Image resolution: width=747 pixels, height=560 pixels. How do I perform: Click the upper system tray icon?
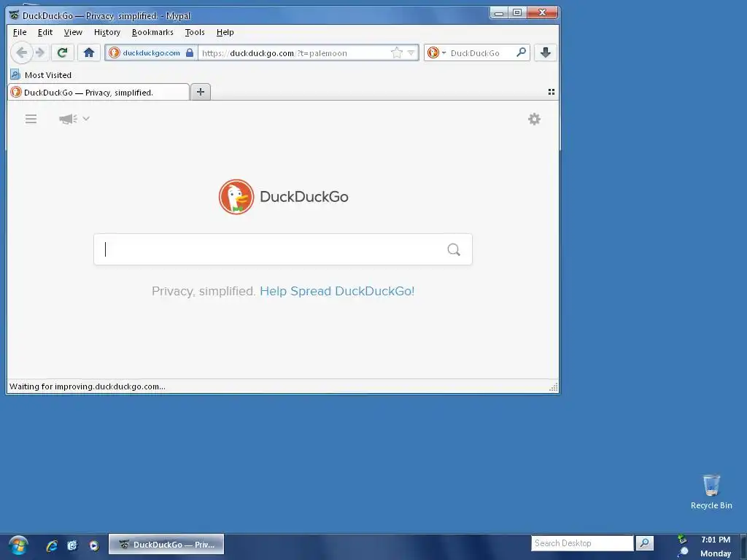pos(682,539)
